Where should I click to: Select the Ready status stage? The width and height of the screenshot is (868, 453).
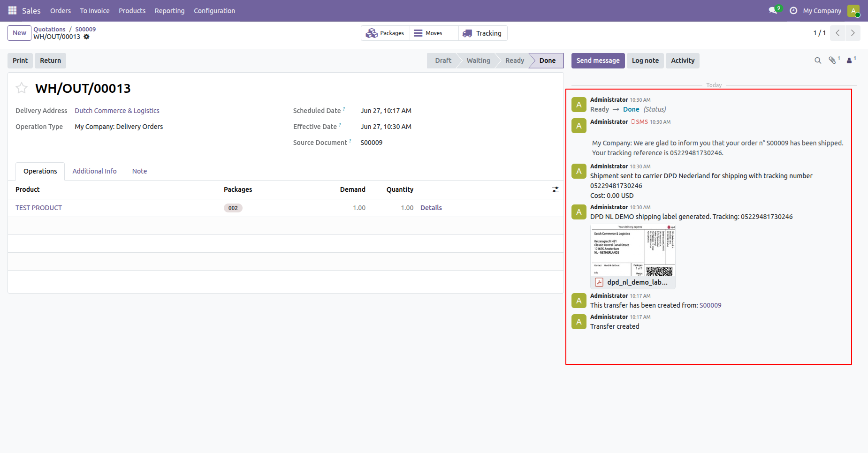point(515,60)
